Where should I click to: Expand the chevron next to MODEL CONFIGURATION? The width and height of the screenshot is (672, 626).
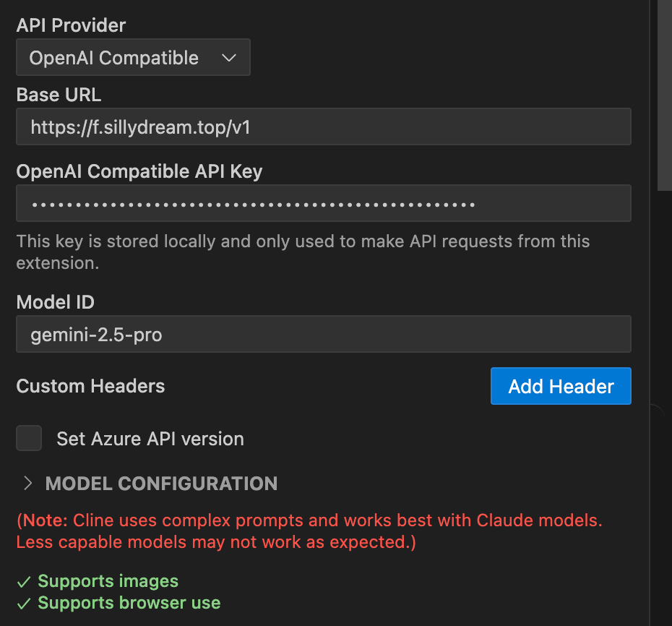point(28,484)
